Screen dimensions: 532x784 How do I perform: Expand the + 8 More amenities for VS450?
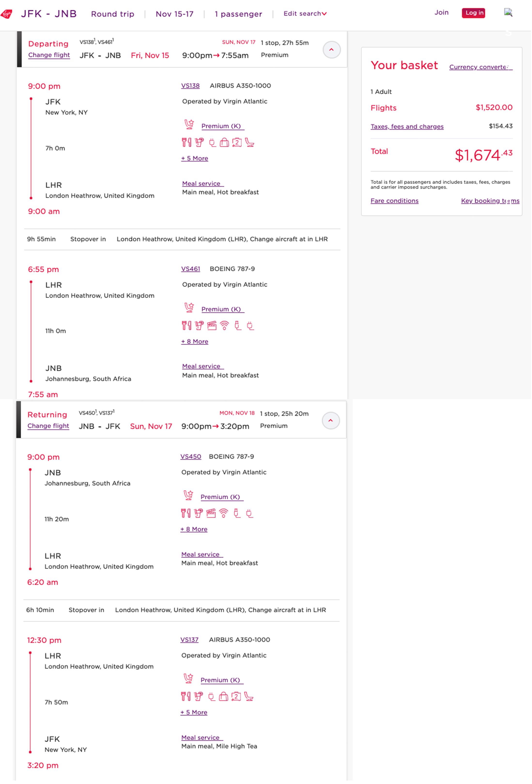point(194,529)
